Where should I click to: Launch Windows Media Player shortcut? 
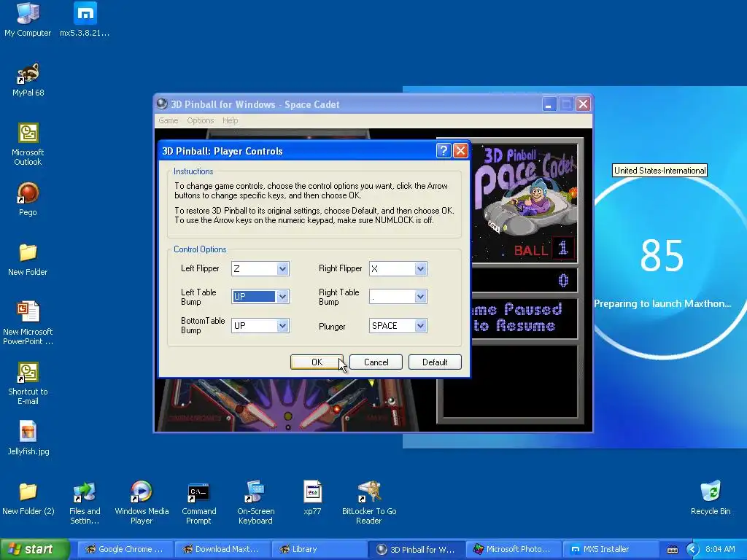pyautogui.click(x=142, y=503)
